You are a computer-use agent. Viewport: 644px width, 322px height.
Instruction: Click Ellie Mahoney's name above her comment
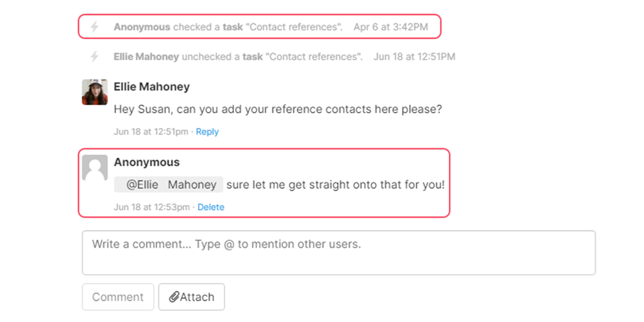152,87
